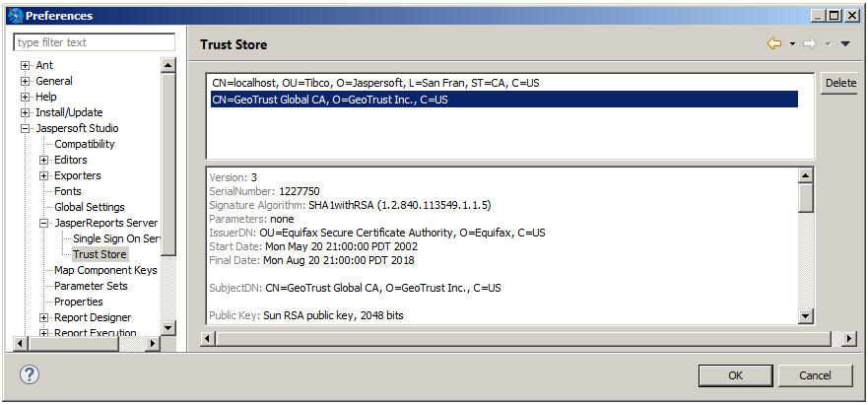The image size is (868, 405).
Task: Open the Fonts preferences page
Action: pyautogui.click(x=68, y=192)
